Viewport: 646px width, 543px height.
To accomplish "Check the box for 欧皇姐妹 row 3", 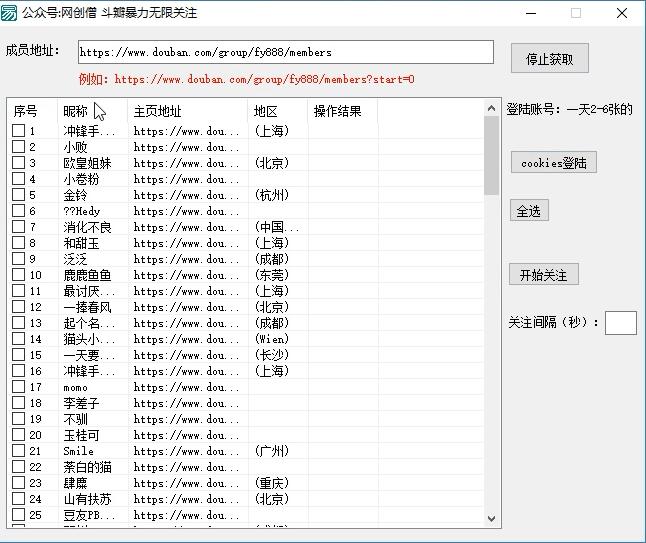I will tap(18, 163).
